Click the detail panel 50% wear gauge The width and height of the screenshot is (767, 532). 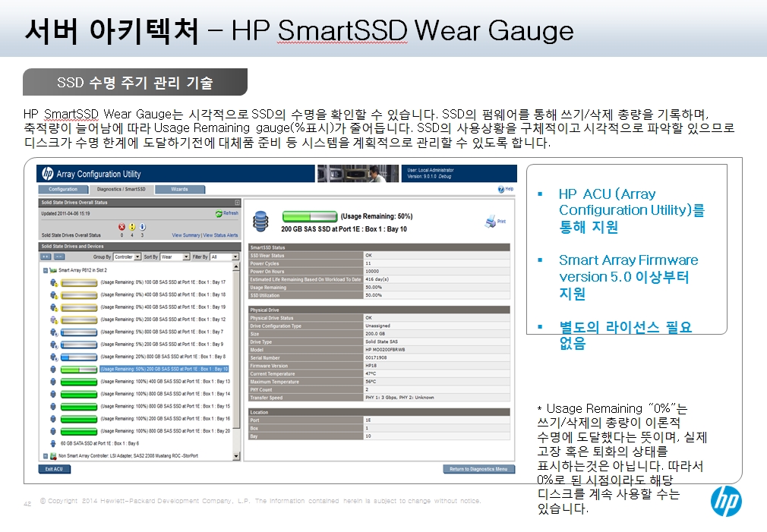click(x=310, y=216)
